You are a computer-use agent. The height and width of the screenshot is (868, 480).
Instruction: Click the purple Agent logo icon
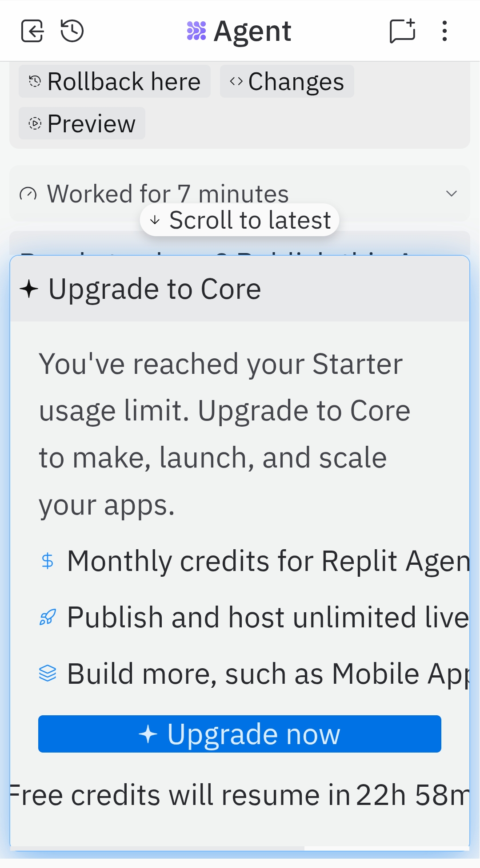(196, 31)
